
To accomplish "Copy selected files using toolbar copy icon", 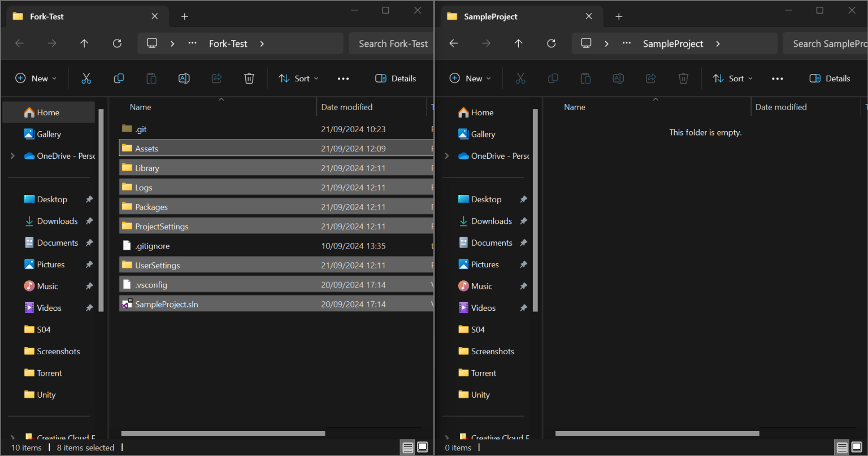I will click(x=119, y=78).
